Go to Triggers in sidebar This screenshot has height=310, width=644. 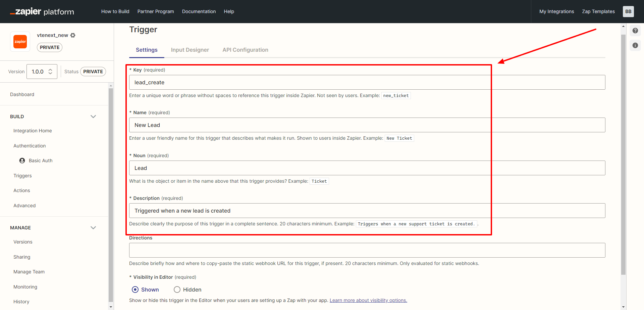[x=22, y=176]
